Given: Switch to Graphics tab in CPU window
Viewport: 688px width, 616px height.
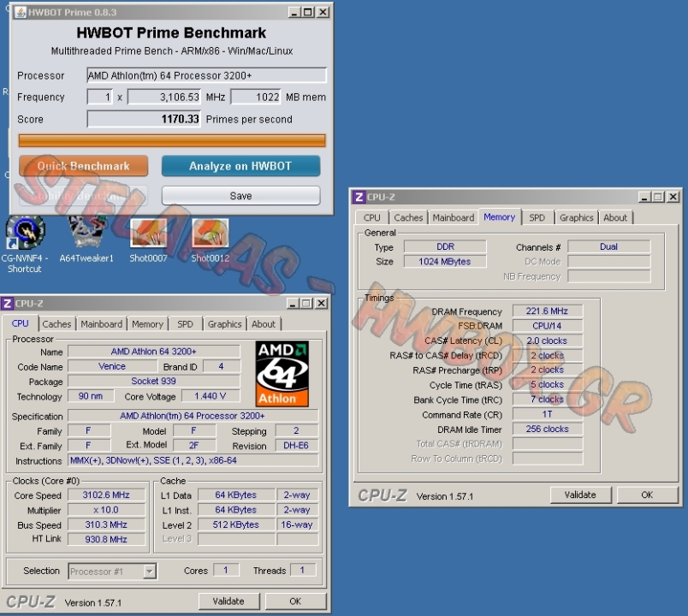Looking at the screenshot, I should point(225,324).
